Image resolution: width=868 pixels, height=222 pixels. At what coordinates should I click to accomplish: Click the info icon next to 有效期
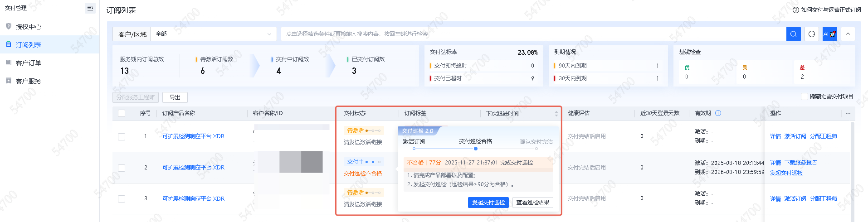click(718, 113)
